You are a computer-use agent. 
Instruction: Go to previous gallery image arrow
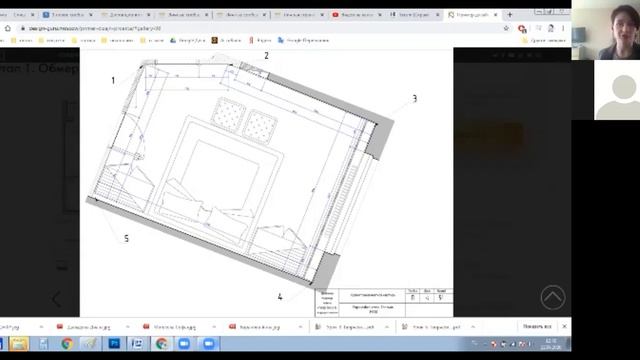pos(56,299)
